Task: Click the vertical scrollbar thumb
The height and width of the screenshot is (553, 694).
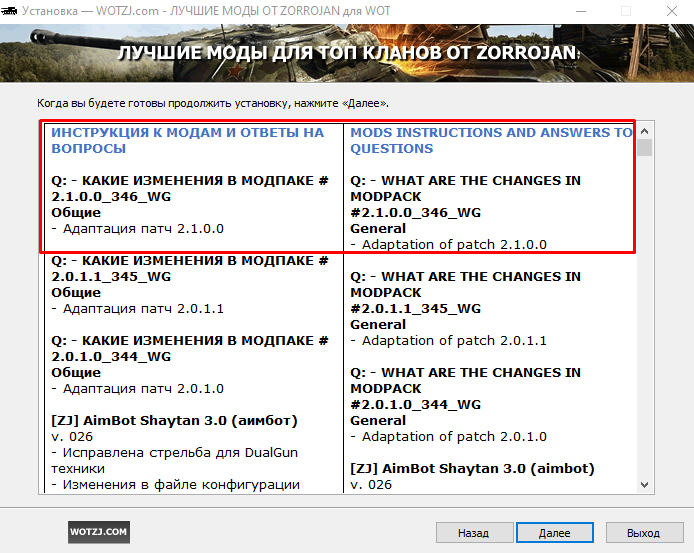Action: click(646, 149)
